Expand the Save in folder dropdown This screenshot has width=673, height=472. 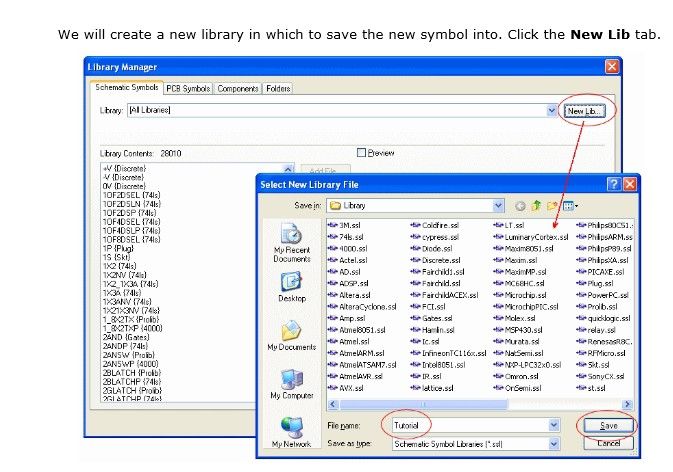pyautogui.click(x=498, y=206)
